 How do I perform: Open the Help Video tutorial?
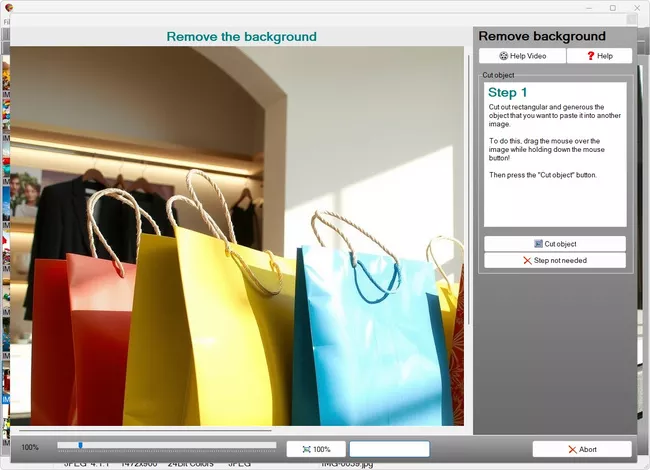coord(521,56)
